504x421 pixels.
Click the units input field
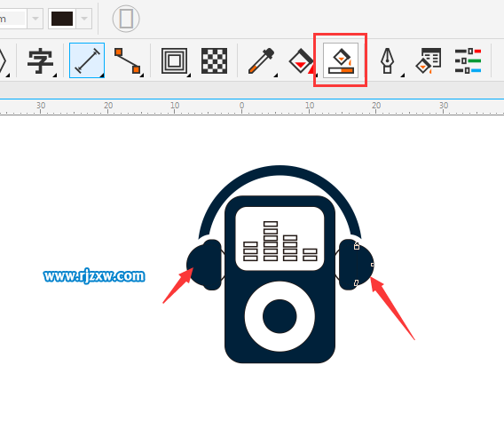12,19
